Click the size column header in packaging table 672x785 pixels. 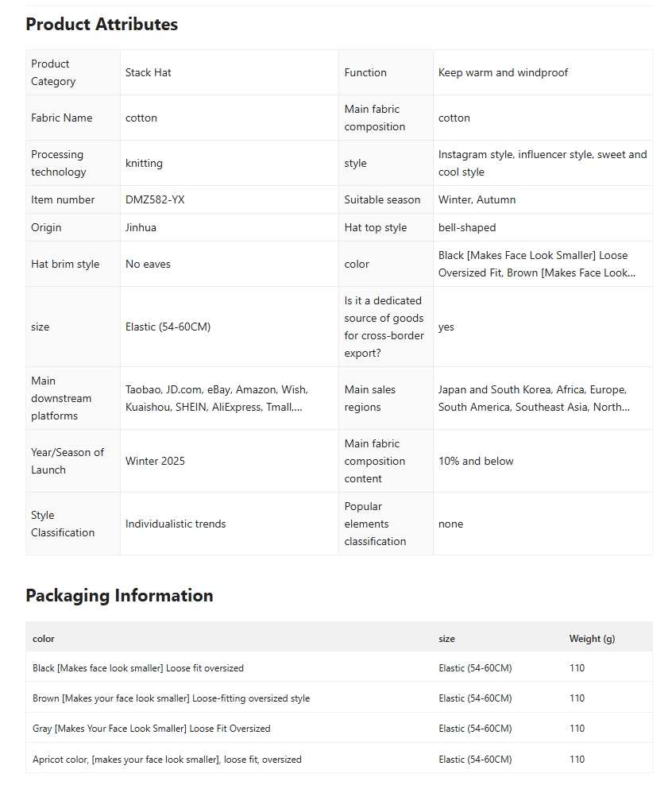click(x=446, y=639)
